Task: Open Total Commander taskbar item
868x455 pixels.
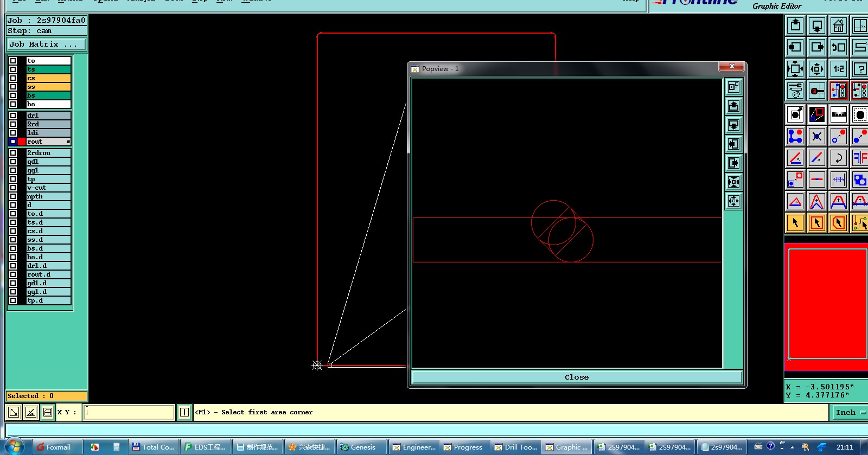Action: (x=154, y=447)
